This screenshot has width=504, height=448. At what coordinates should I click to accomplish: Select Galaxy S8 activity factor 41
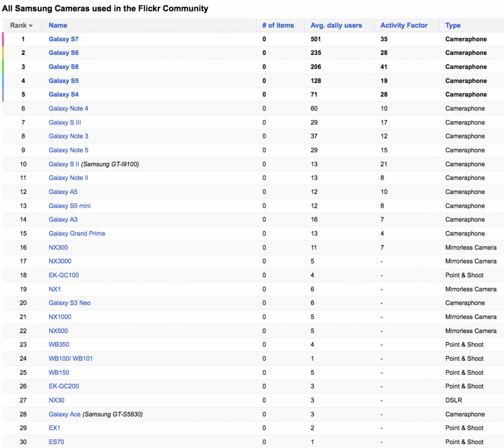tap(384, 67)
